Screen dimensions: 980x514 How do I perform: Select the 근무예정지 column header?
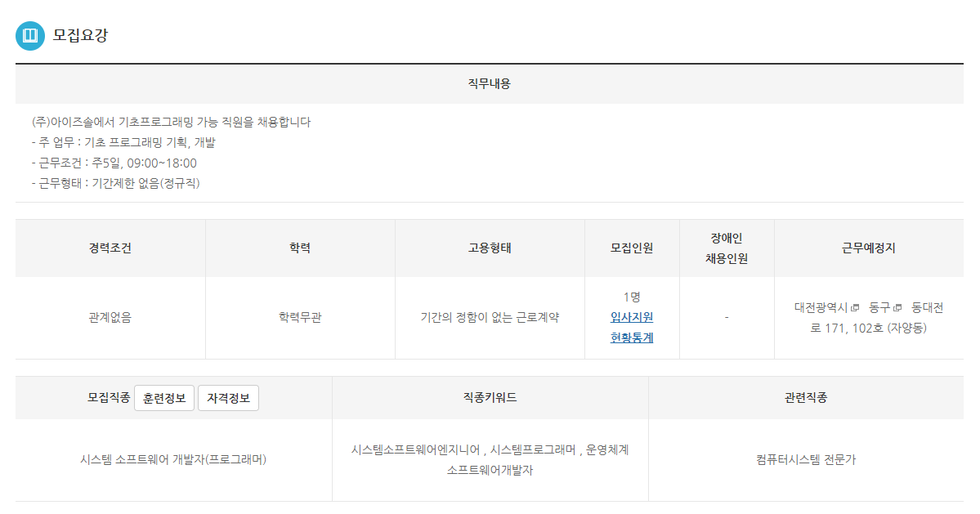(868, 248)
